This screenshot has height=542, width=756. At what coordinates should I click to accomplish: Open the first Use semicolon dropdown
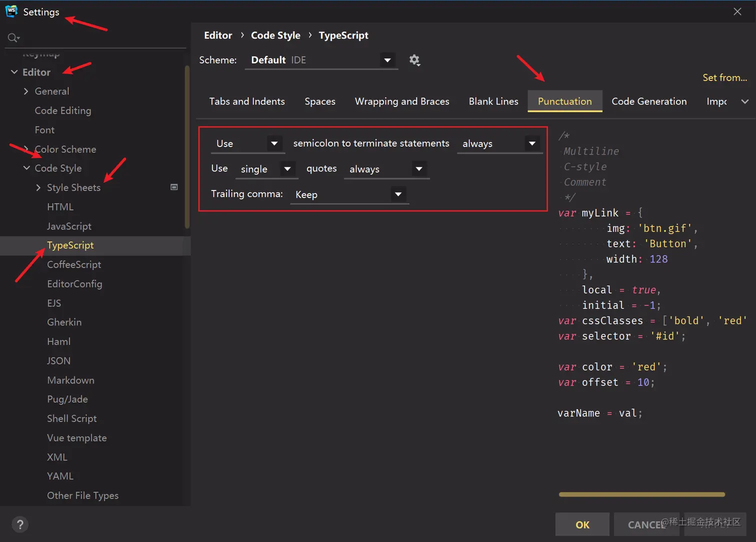(x=248, y=143)
